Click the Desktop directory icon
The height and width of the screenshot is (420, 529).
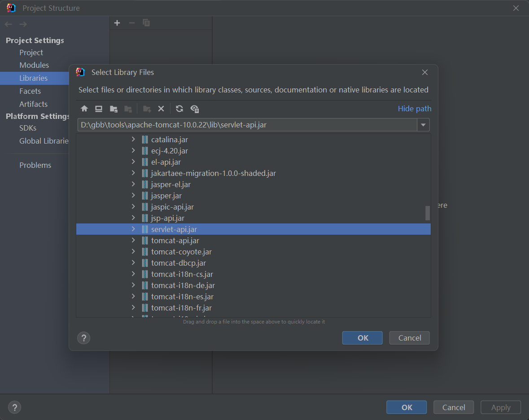99,109
